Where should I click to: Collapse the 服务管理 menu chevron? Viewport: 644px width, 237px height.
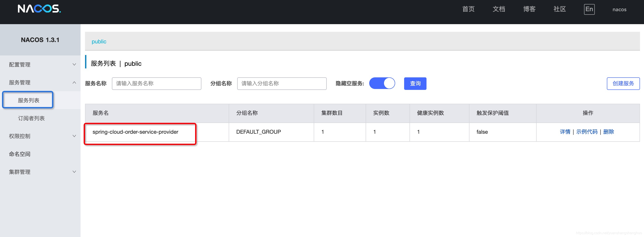coord(74,83)
